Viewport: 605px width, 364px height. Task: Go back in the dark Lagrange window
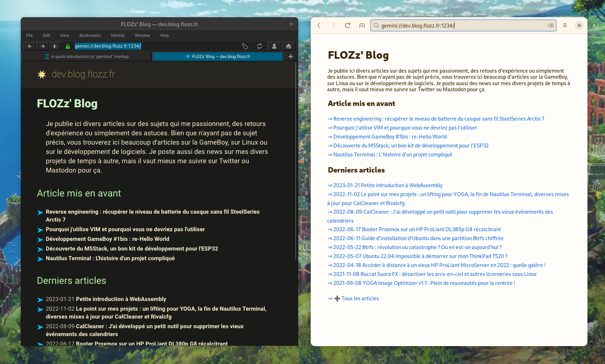pos(30,46)
